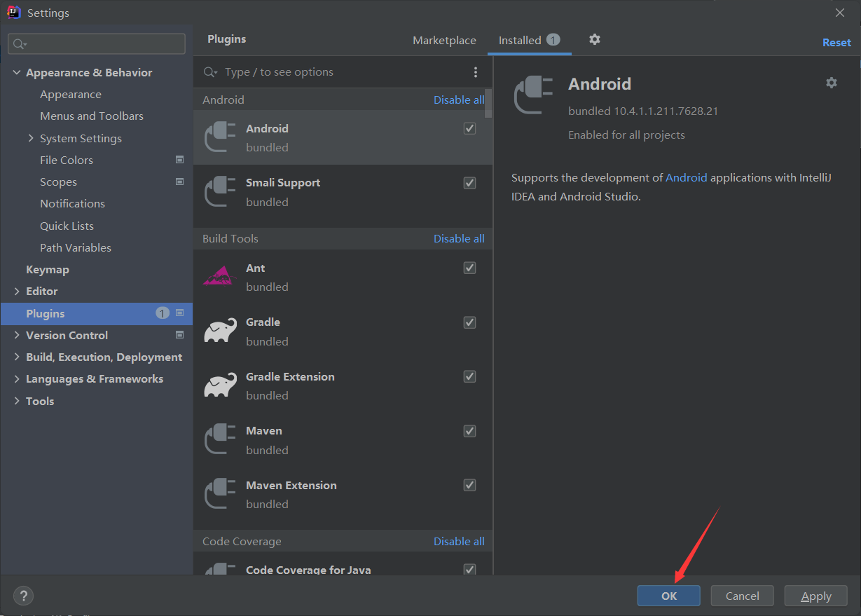
Task: Open Quick Lists settings page
Action: tap(67, 226)
